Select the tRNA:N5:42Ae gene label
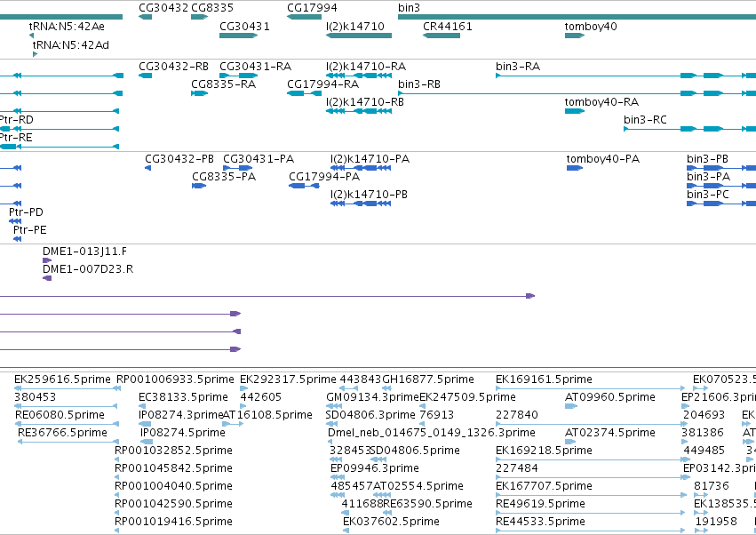Viewport: 756px width, 535px height. (x=67, y=27)
